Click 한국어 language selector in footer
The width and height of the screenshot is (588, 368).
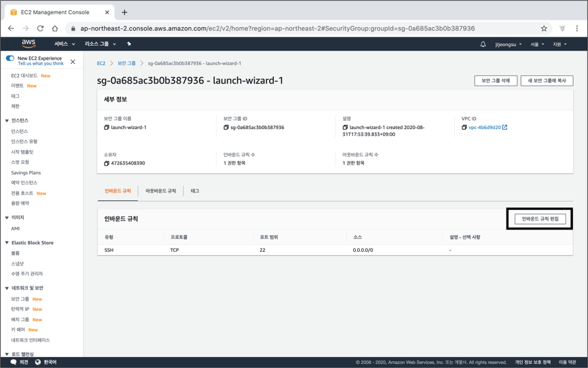click(50, 363)
